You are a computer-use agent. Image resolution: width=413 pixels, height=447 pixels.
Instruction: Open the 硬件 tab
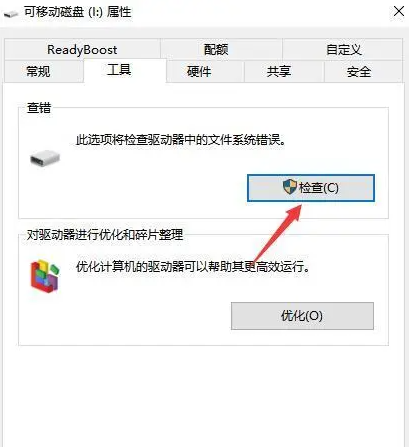tap(199, 71)
